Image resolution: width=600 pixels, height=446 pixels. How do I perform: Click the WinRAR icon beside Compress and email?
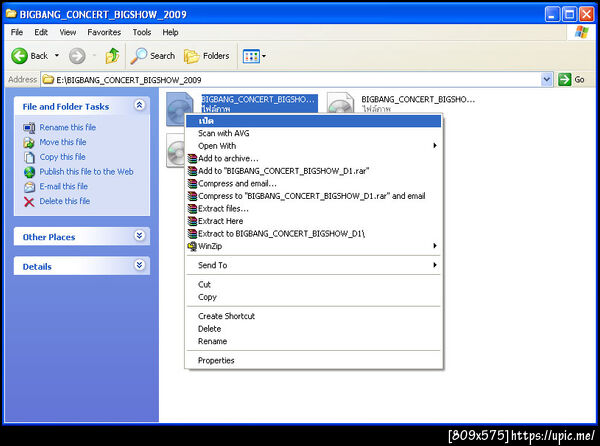(192, 184)
